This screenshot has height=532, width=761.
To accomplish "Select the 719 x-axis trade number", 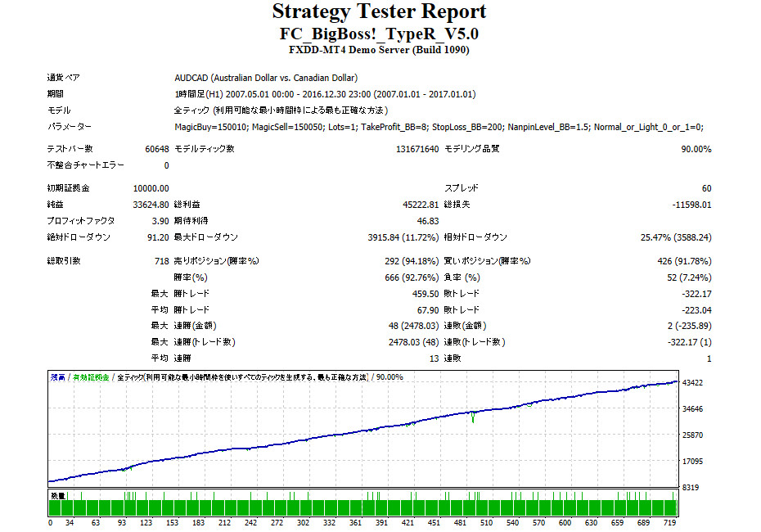I will (669, 523).
